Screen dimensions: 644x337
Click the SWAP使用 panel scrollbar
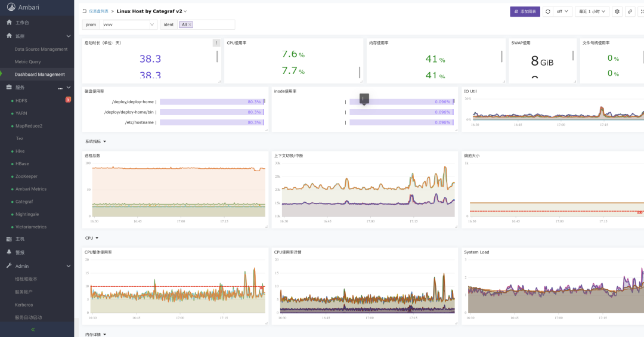pyautogui.click(x=573, y=56)
